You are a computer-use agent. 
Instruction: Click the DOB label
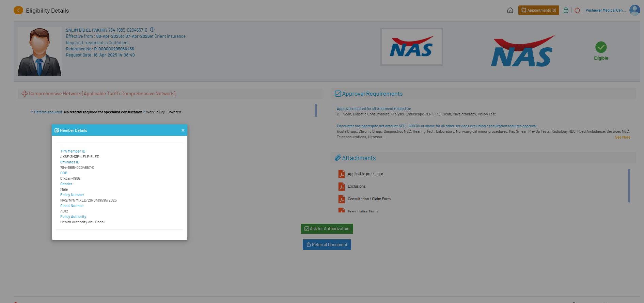64,173
